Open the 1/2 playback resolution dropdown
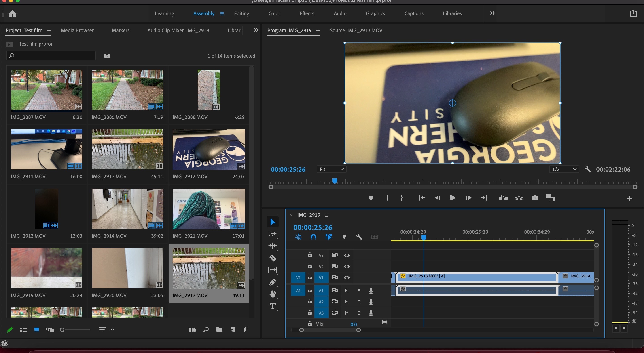644x353 pixels. point(564,169)
